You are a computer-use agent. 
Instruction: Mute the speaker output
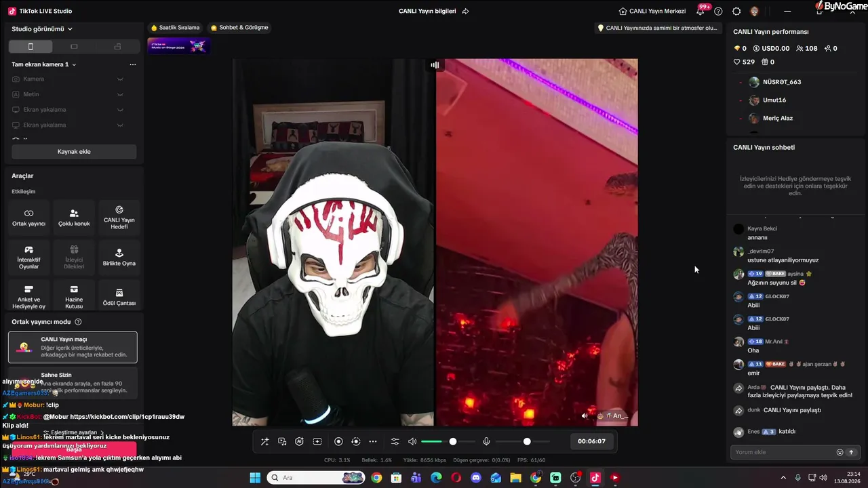tap(412, 441)
